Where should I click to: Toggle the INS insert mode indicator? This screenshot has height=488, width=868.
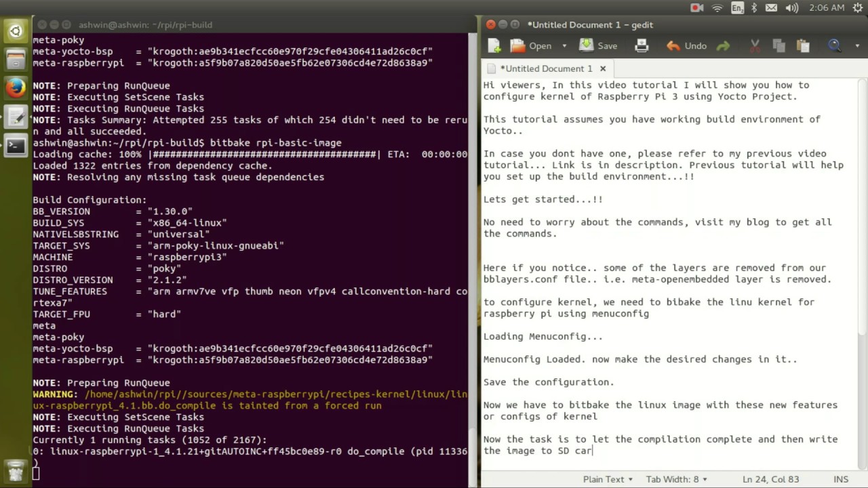[x=841, y=479]
